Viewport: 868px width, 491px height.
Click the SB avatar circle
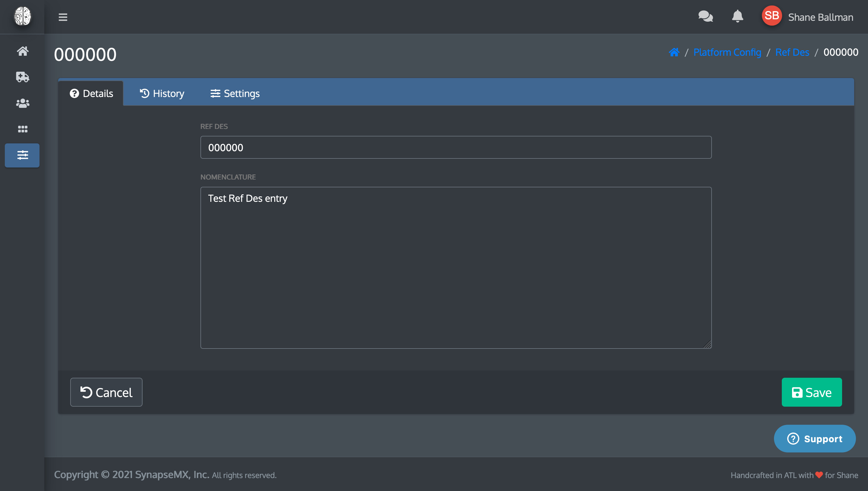(x=771, y=16)
